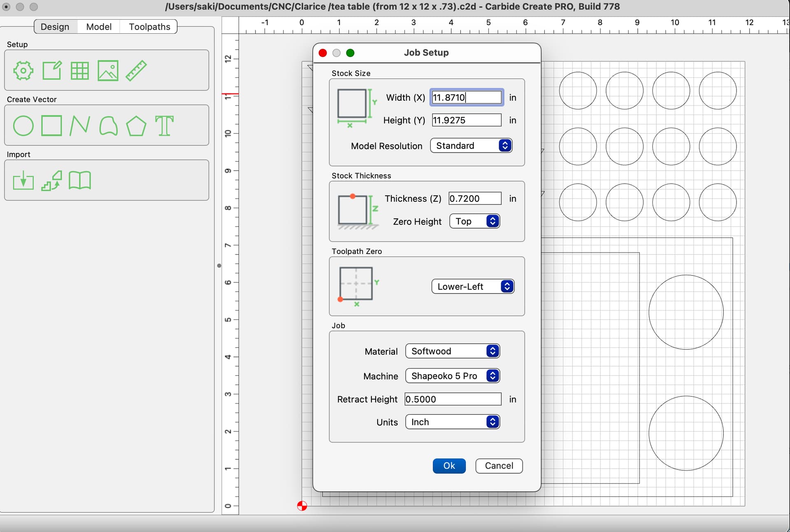The width and height of the screenshot is (790, 532).
Task: Select the Polyline tool
Action: (80, 126)
